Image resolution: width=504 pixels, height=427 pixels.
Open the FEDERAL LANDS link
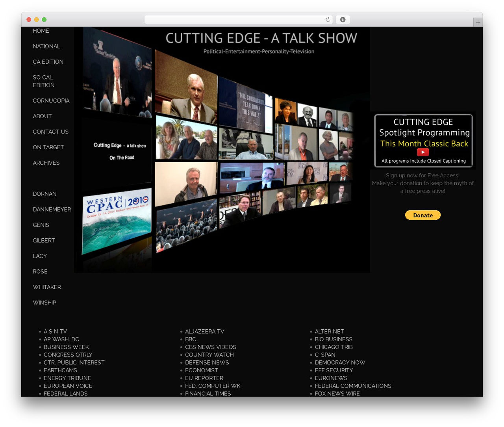(66, 394)
